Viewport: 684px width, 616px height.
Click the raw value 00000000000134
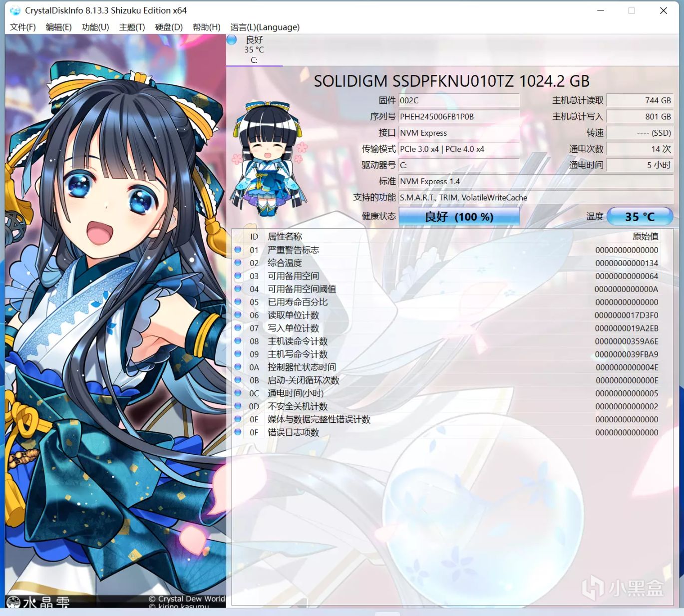pyautogui.click(x=627, y=263)
